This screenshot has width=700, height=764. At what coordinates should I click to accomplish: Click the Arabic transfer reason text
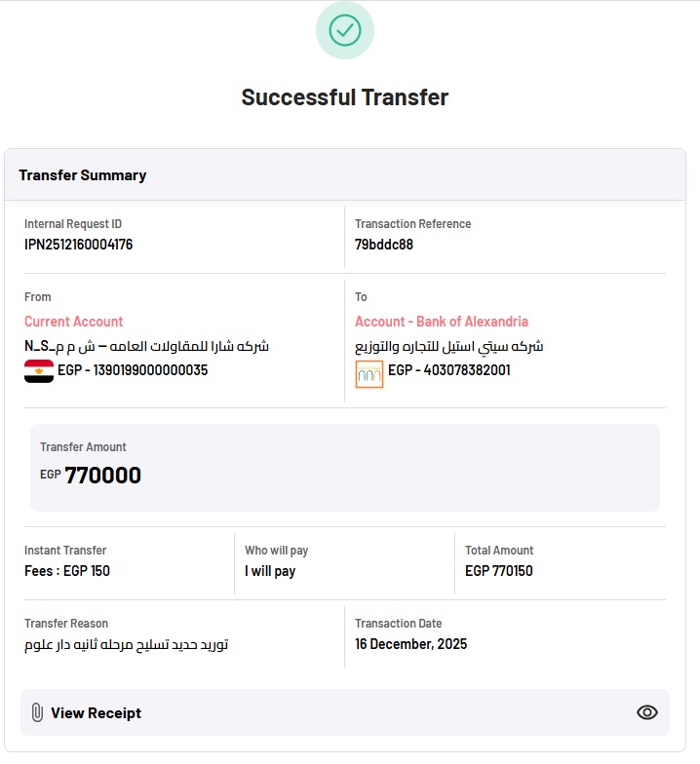coord(127,644)
